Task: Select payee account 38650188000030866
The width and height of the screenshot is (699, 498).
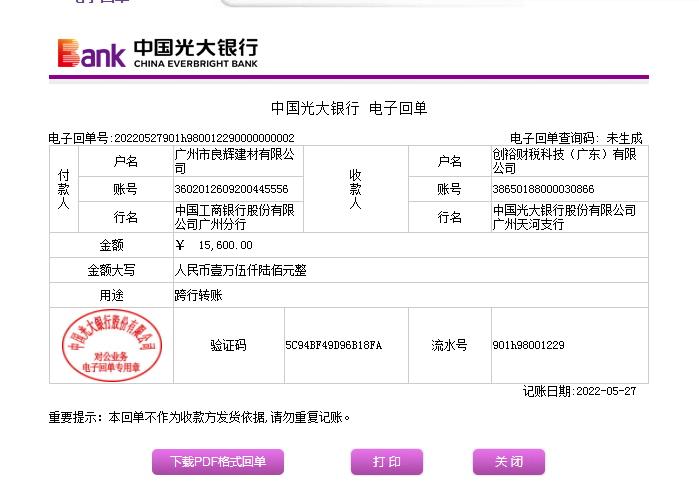Action: [x=543, y=189]
